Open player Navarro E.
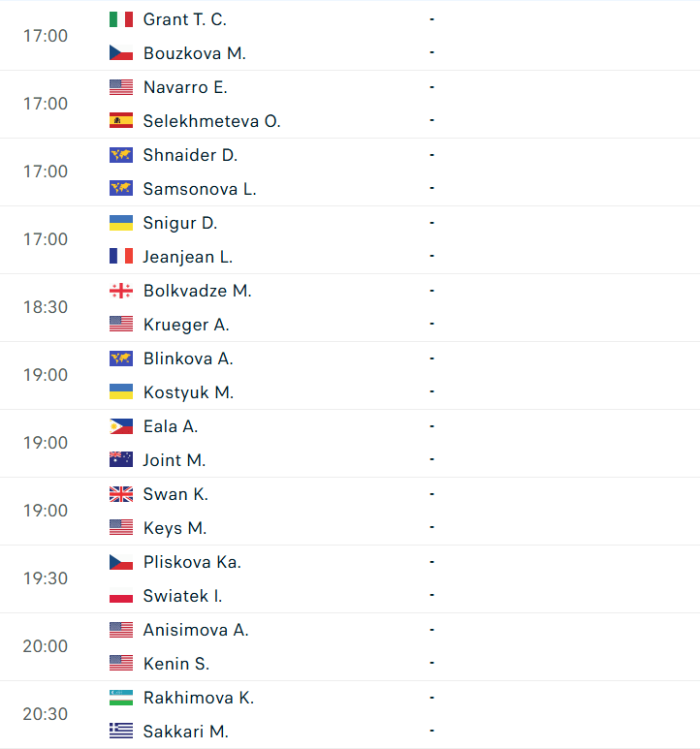Image resolution: width=700 pixels, height=749 pixels. pyautogui.click(x=185, y=87)
